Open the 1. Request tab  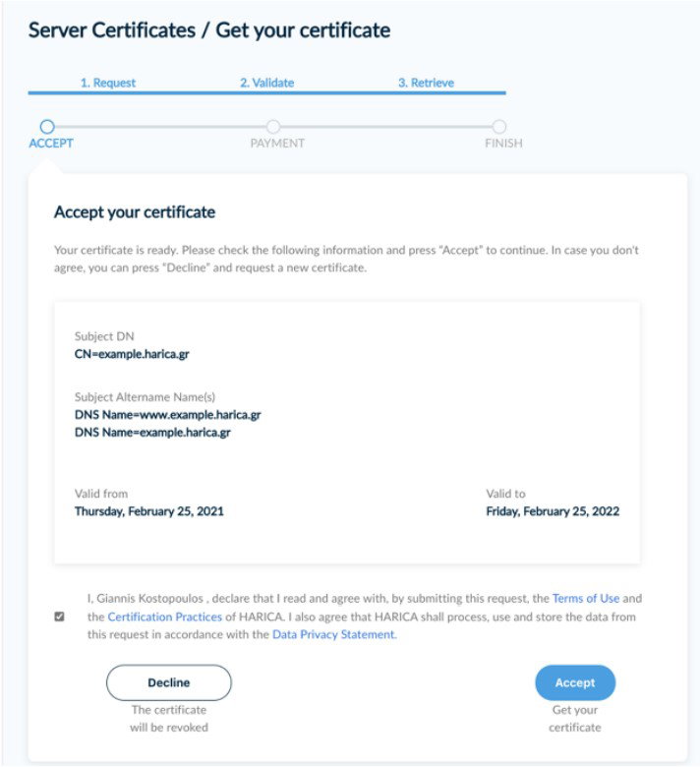[x=108, y=83]
